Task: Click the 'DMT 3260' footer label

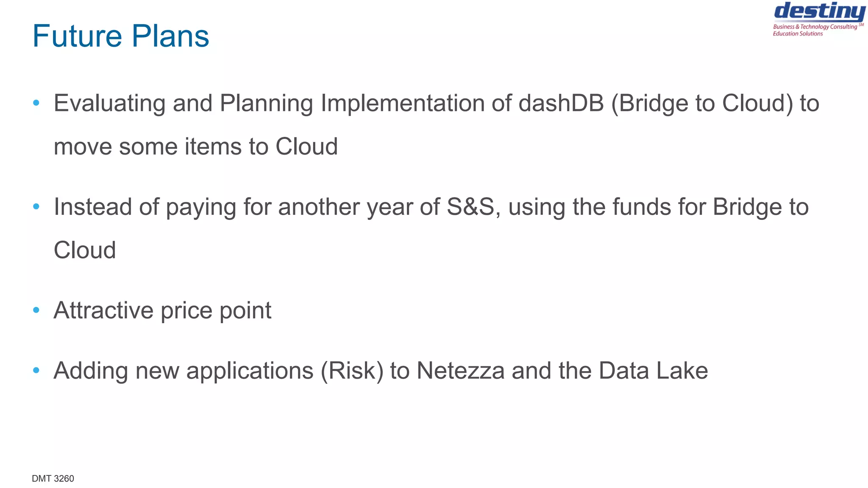Action: tap(53, 478)
